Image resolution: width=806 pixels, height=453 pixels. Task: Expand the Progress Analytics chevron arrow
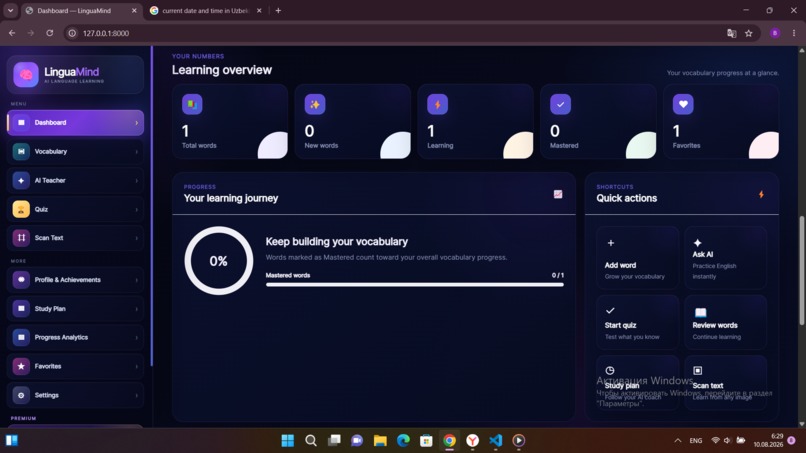(x=136, y=337)
